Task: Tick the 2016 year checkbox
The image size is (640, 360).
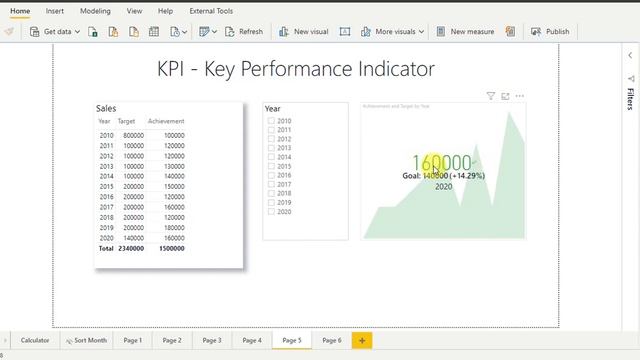Action: [271, 175]
